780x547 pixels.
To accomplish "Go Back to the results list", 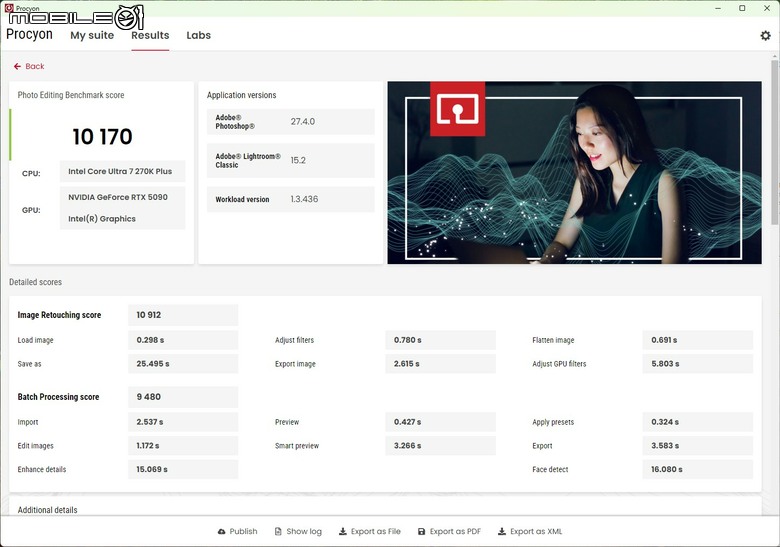I will [29, 66].
